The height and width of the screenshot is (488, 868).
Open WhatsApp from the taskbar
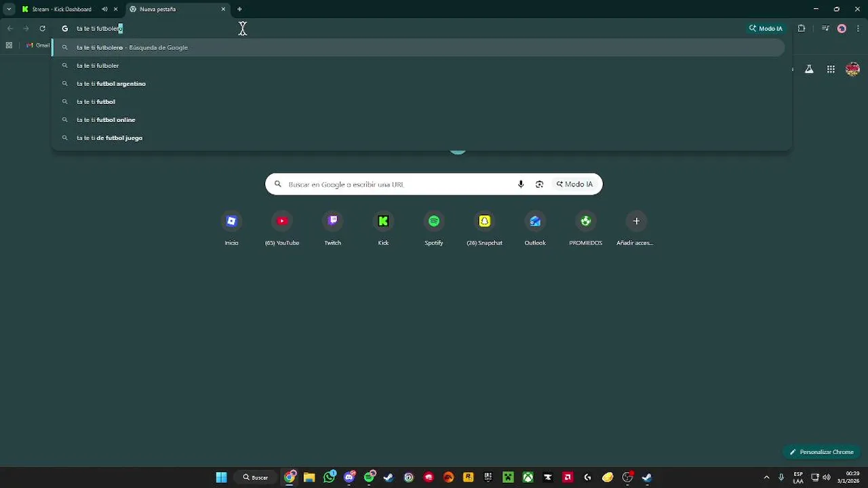pyautogui.click(x=330, y=477)
